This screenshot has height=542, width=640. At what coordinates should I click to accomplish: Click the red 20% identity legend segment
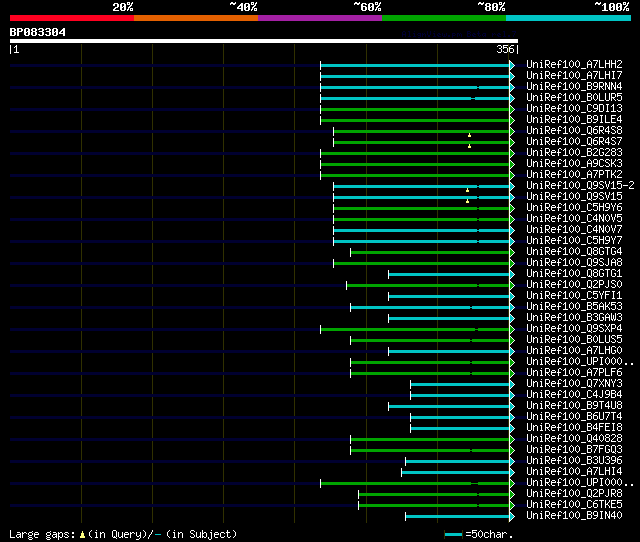point(72,18)
